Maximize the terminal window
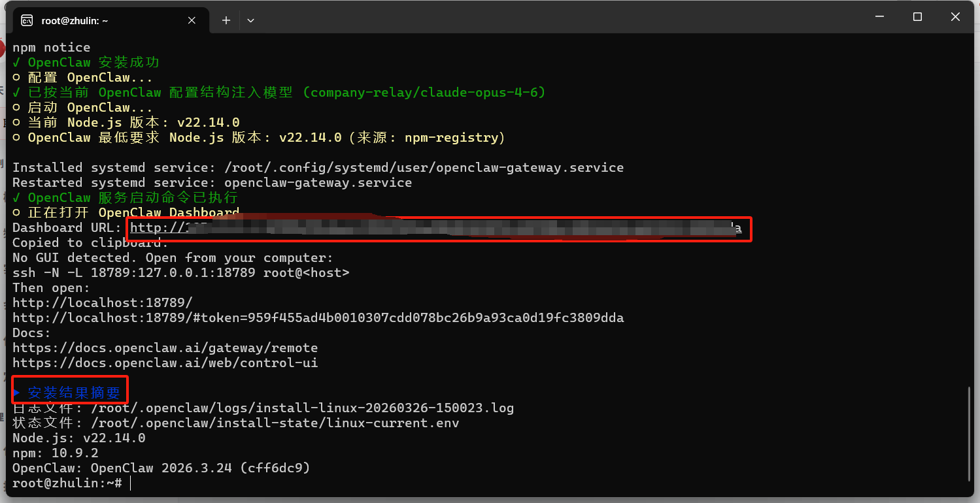 (x=917, y=17)
